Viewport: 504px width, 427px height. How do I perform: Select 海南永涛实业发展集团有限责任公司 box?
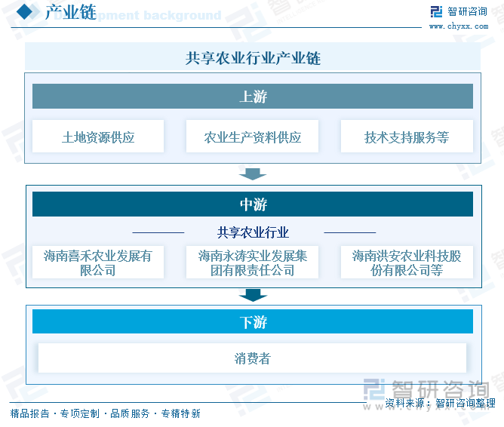[x=252, y=263]
